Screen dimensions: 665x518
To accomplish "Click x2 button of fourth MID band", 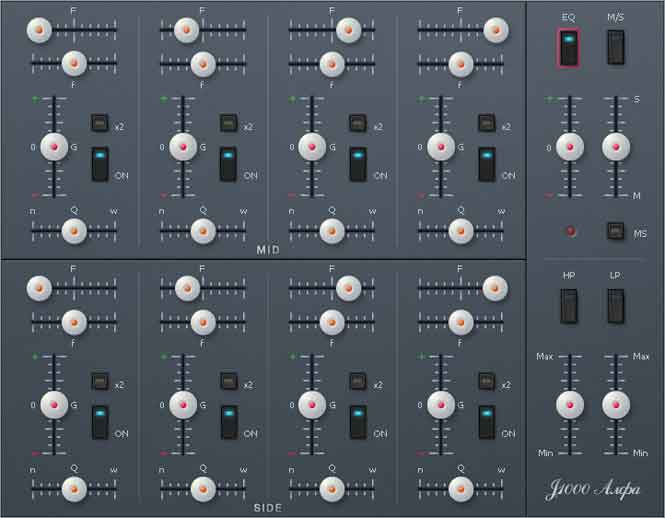I will (486, 123).
